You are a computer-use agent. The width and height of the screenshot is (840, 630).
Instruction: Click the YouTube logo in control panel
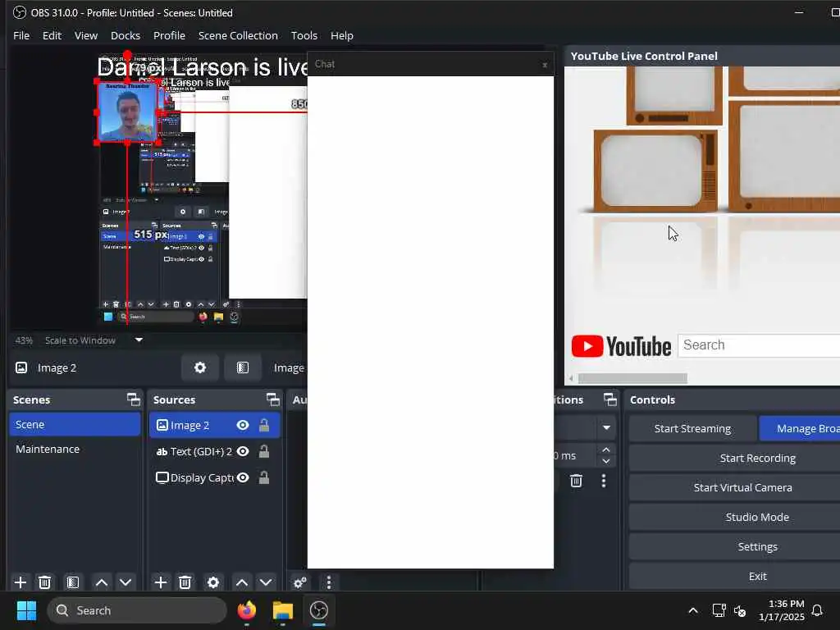(621, 346)
